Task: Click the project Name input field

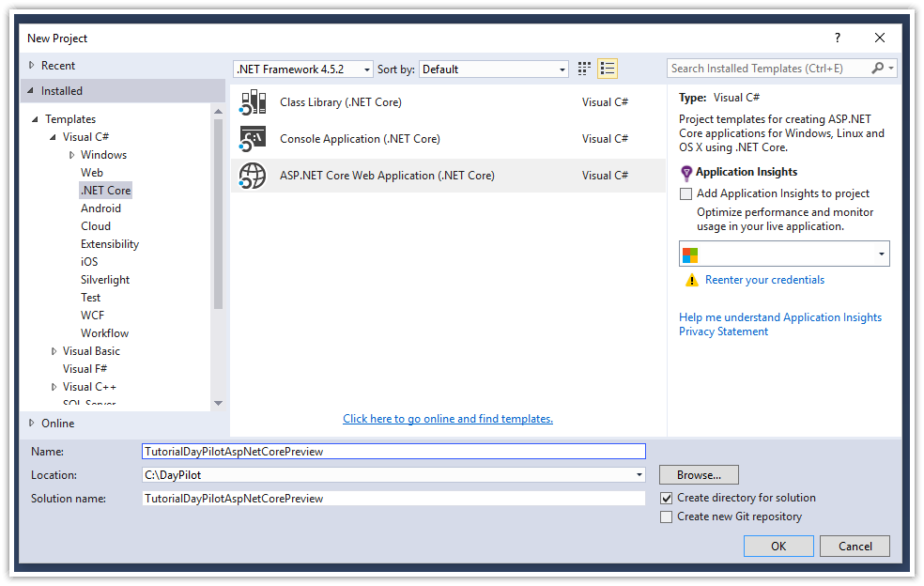Action: (393, 452)
